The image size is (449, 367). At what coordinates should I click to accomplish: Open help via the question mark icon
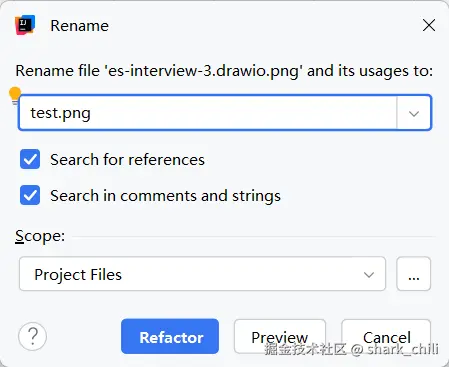click(x=33, y=336)
